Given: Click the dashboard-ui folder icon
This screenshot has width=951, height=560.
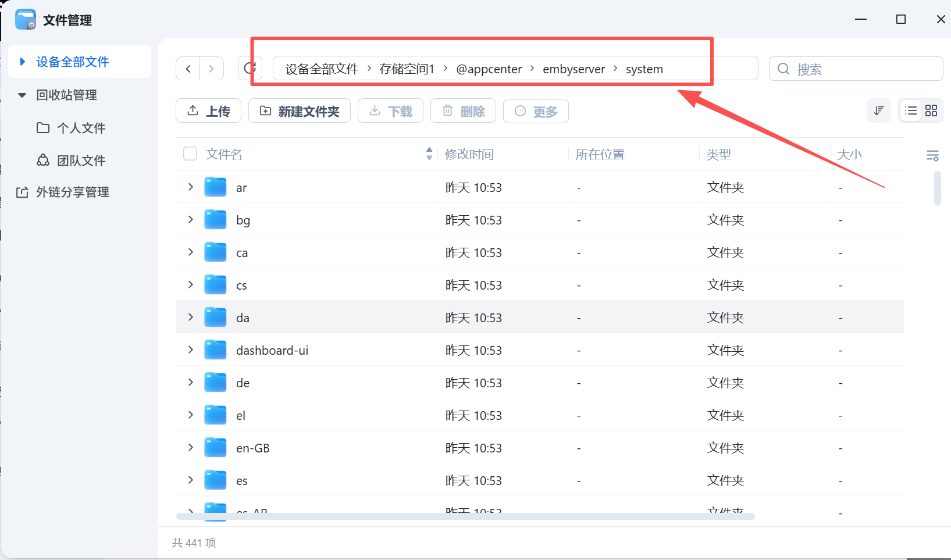Looking at the screenshot, I should 215,350.
